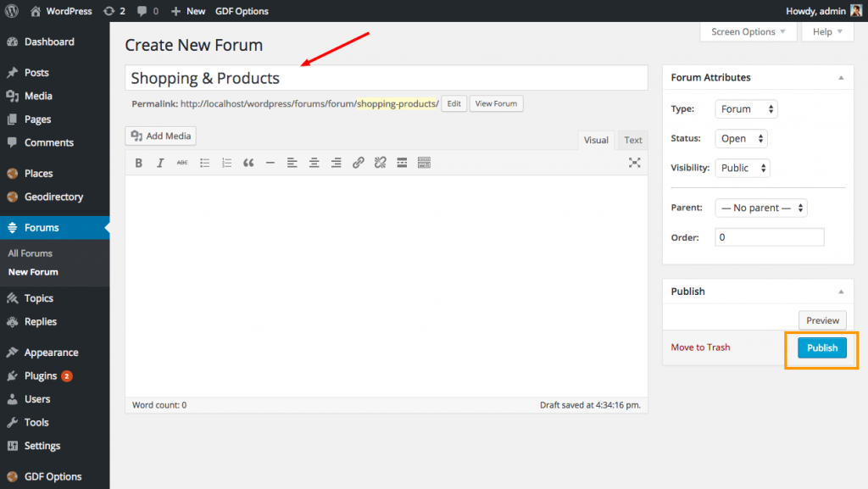Insert a horizontal line

click(x=270, y=163)
